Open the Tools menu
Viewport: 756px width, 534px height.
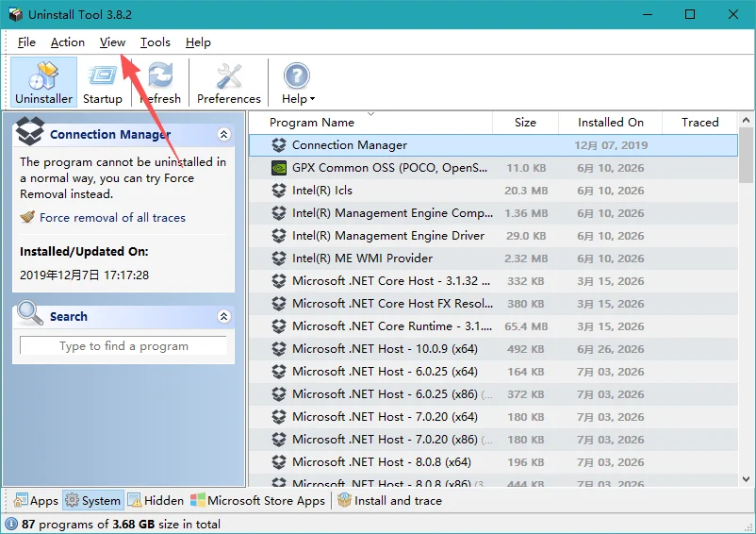156,42
